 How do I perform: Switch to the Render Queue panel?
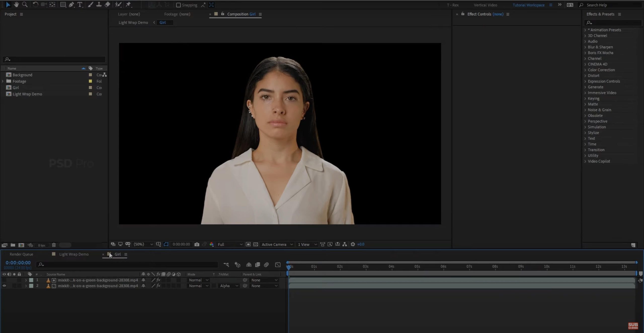click(x=21, y=254)
